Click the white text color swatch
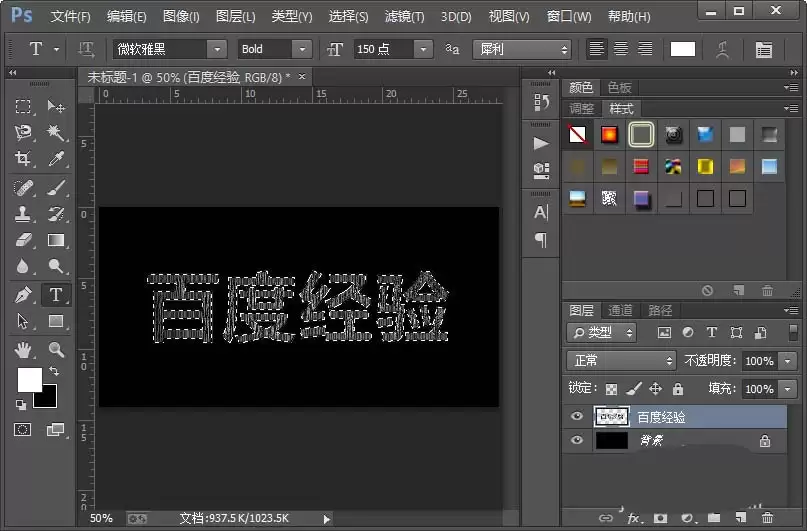 [683, 49]
